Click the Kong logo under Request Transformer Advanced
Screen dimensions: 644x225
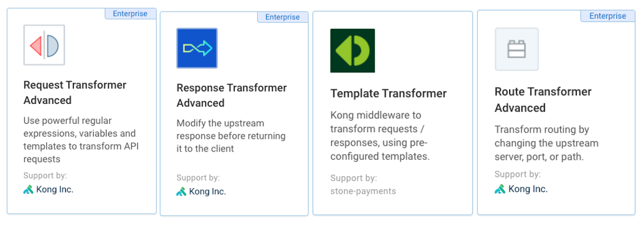click(x=28, y=190)
